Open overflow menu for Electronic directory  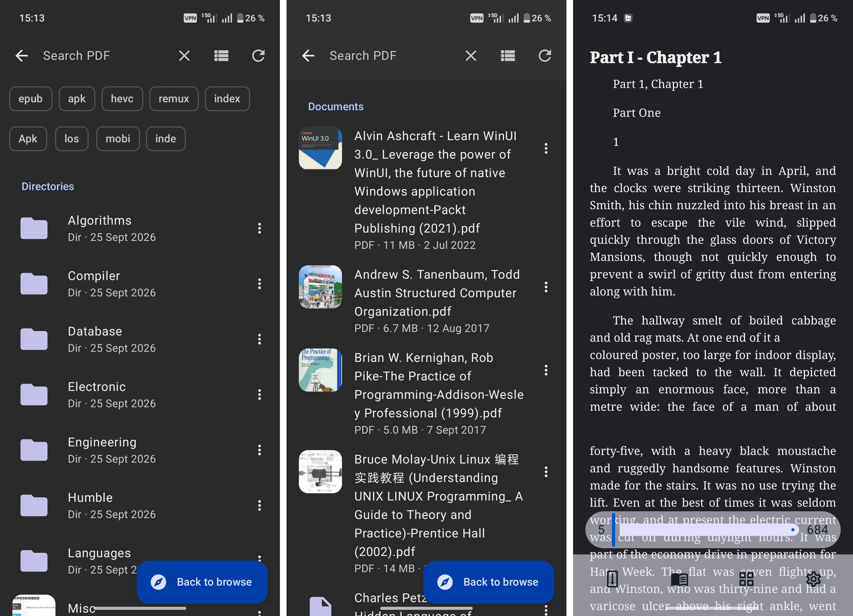coord(259,394)
